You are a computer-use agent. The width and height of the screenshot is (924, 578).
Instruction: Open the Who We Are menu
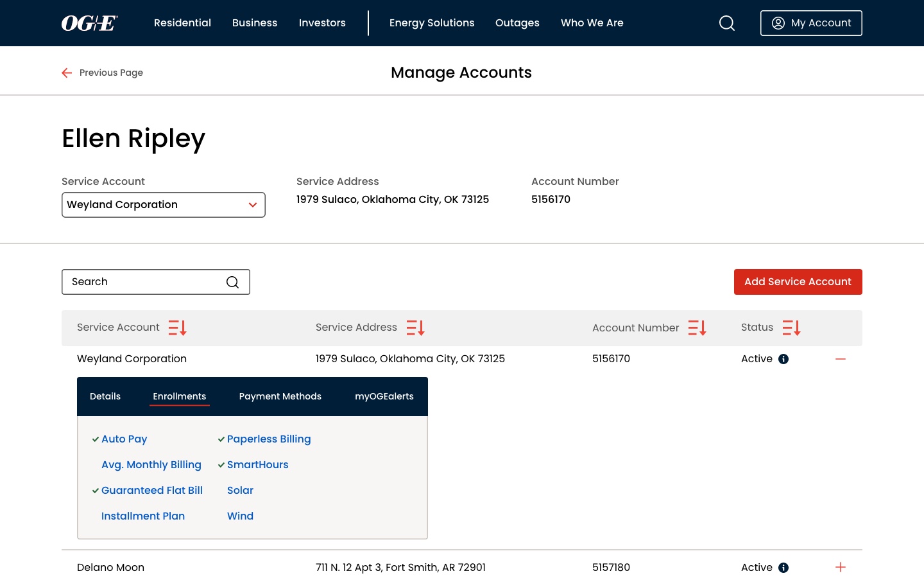point(592,23)
